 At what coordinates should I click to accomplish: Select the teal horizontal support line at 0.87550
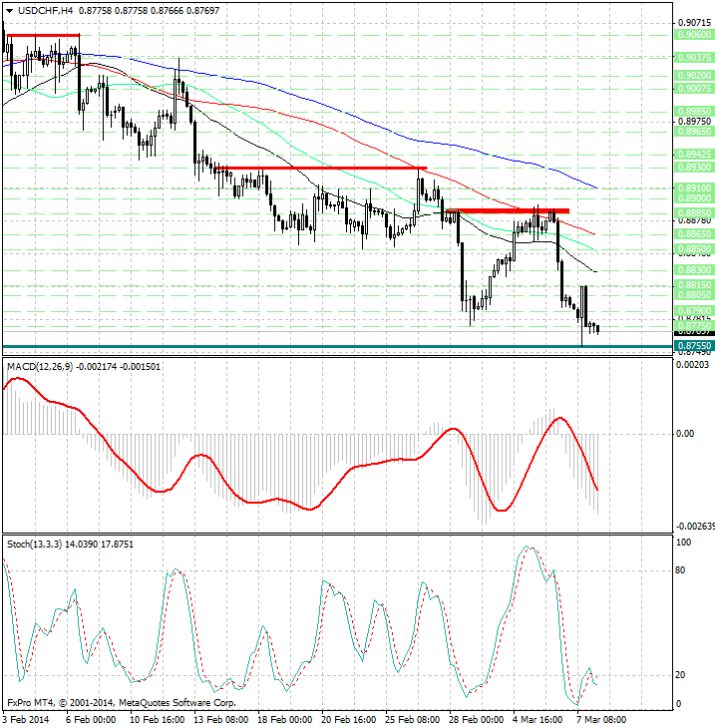point(337,346)
